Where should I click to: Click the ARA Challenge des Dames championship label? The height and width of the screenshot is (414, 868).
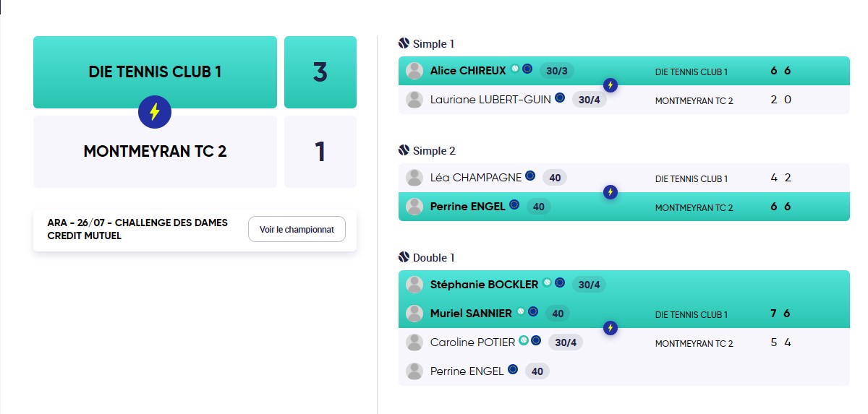(137, 230)
